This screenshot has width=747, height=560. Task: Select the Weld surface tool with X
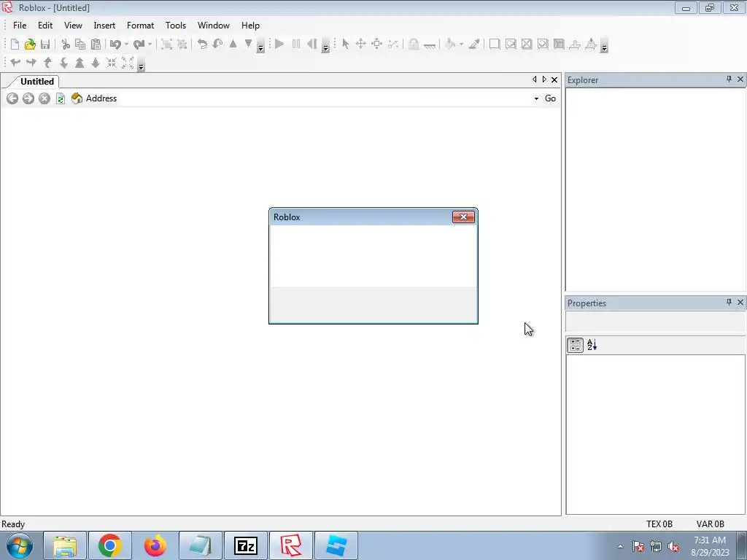click(527, 44)
